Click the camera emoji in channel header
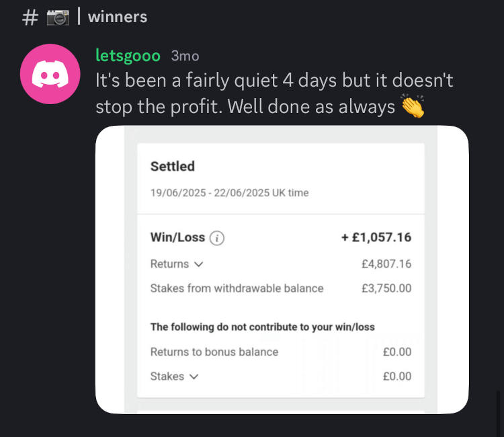Image resolution: width=504 pixels, height=437 pixels. click(58, 17)
